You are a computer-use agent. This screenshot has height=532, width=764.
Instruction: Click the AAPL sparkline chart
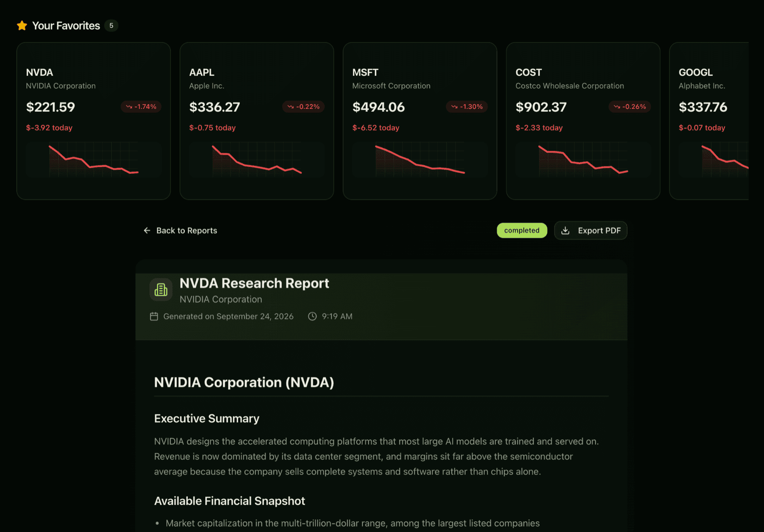(257, 160)
